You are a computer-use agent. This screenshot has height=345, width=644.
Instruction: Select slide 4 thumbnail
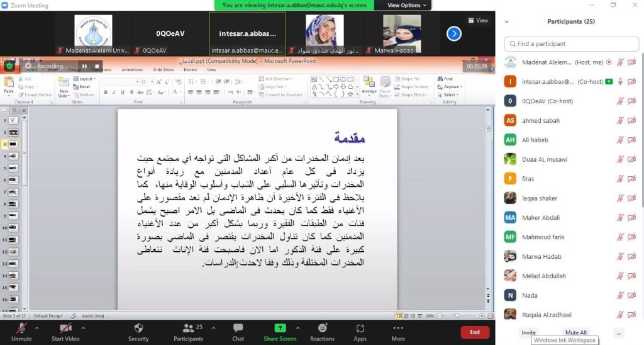(x=13, y=156)
